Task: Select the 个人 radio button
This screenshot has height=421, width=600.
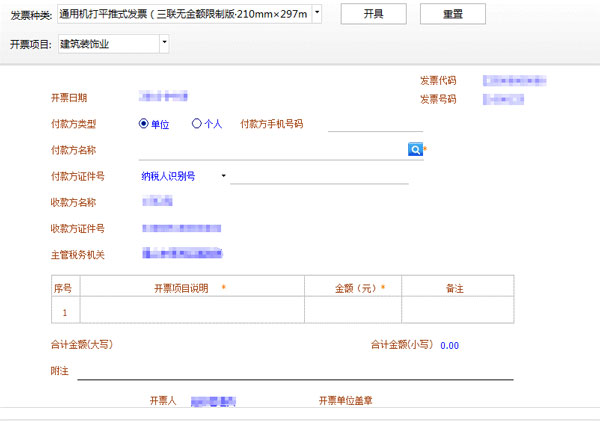Action: click(x=197, y=124)
